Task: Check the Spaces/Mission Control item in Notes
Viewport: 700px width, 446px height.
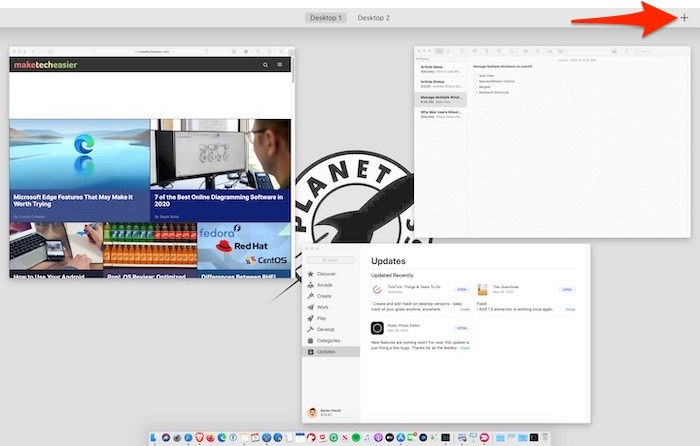Action: point(475,81)
